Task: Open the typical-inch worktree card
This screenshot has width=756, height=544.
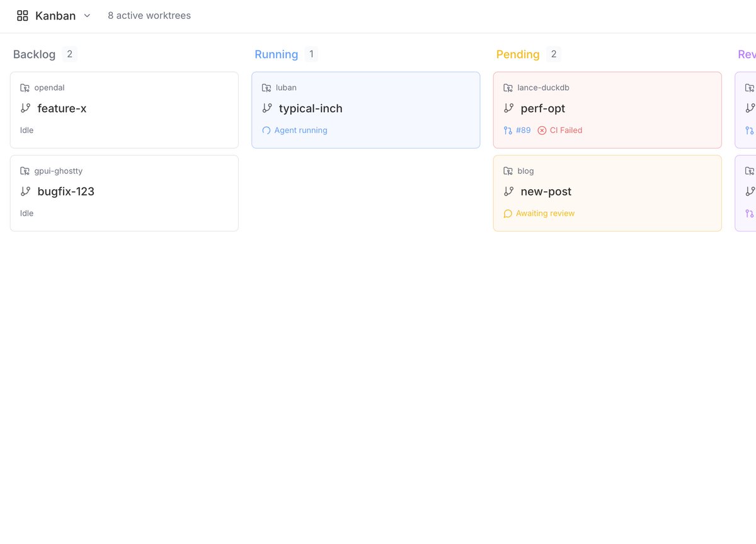Action: pos(366,110)
